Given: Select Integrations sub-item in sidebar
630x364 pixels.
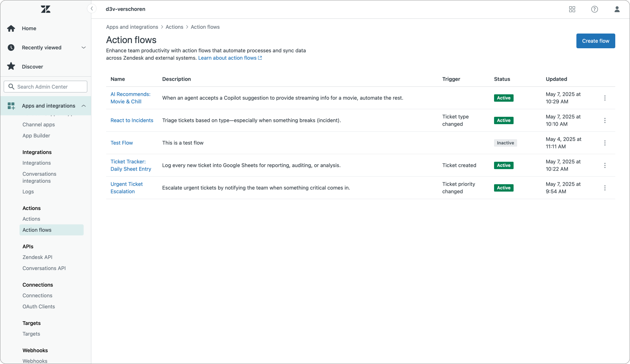Looking at the screenshot, I should [36, 163].
